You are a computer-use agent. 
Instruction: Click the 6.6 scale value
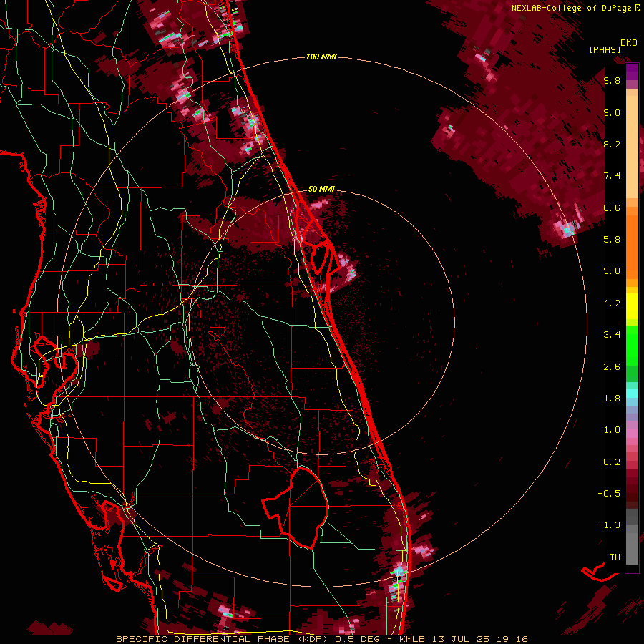[x=612, y=208]
